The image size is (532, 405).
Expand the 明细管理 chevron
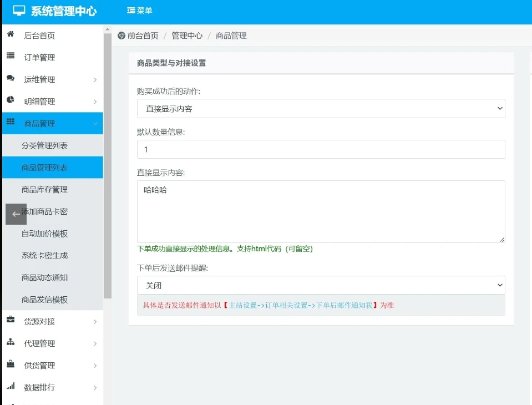point(95,102)
